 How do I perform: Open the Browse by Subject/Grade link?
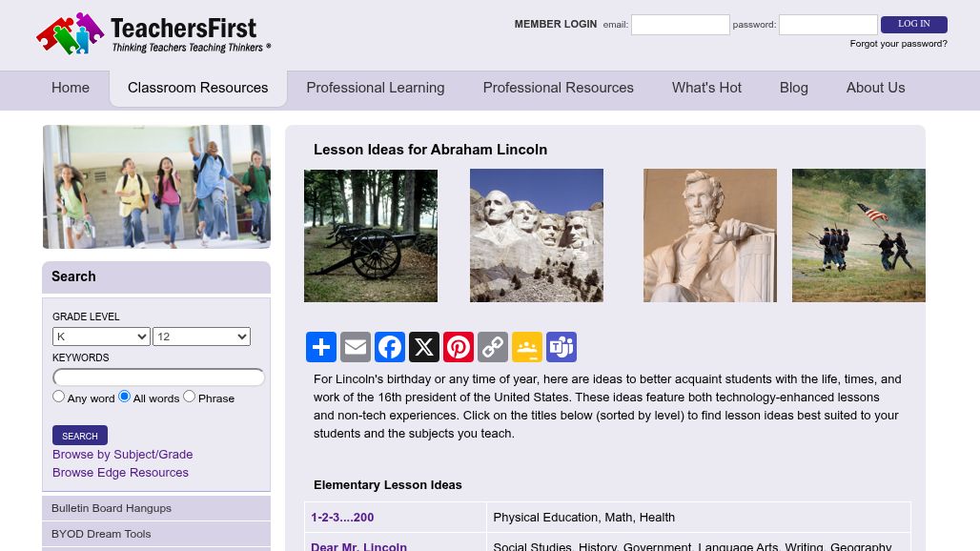pyautogui.click(x=122, y=454)
